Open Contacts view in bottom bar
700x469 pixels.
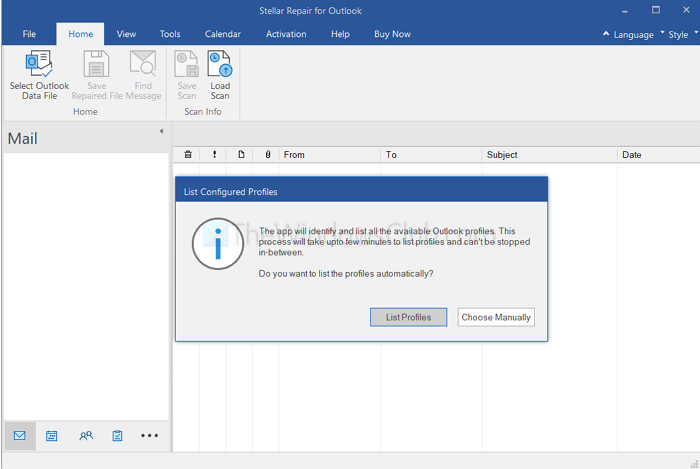pos(86,436)
